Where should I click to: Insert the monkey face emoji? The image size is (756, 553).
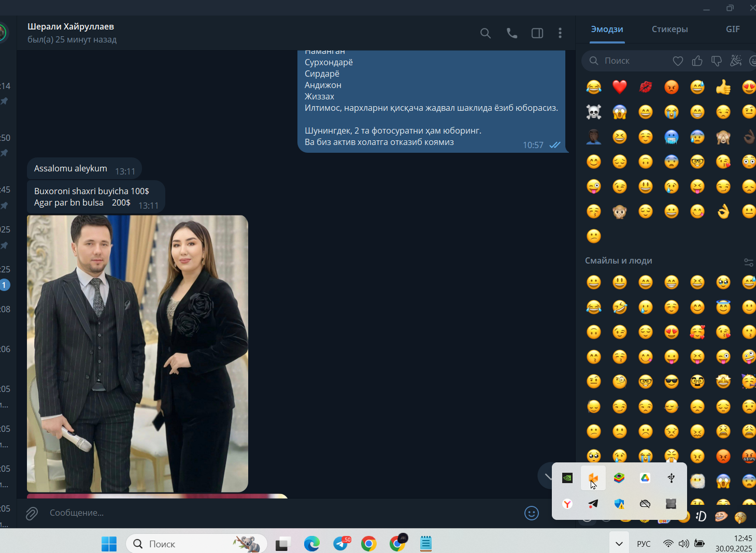coord(620,211)
